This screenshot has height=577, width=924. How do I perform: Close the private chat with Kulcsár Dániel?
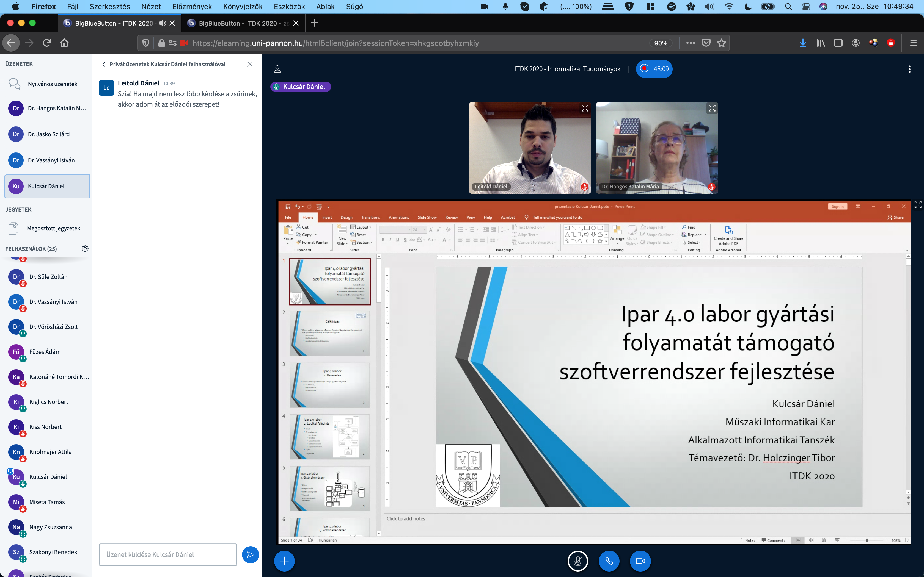pyautogui.click(x=250, y=65)
